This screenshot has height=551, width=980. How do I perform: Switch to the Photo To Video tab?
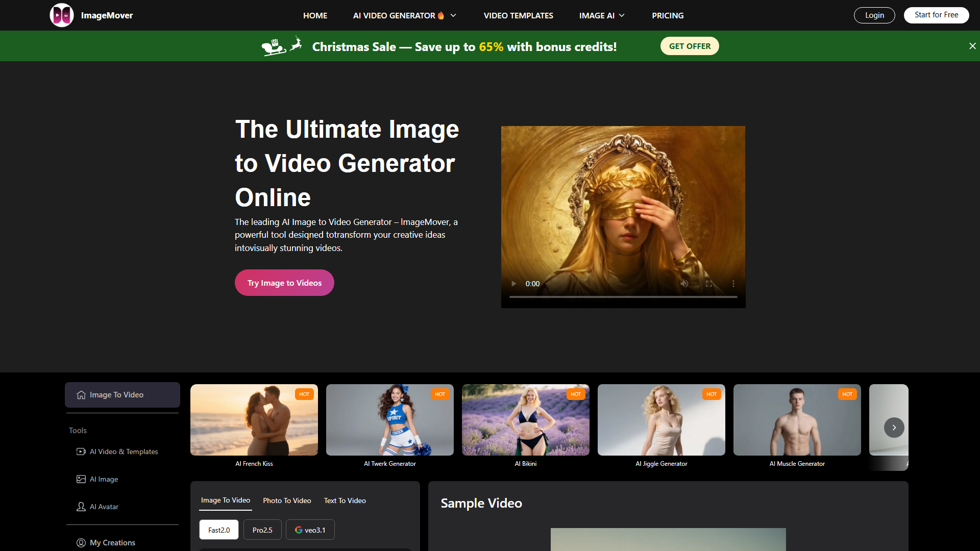tap(286, 500)
